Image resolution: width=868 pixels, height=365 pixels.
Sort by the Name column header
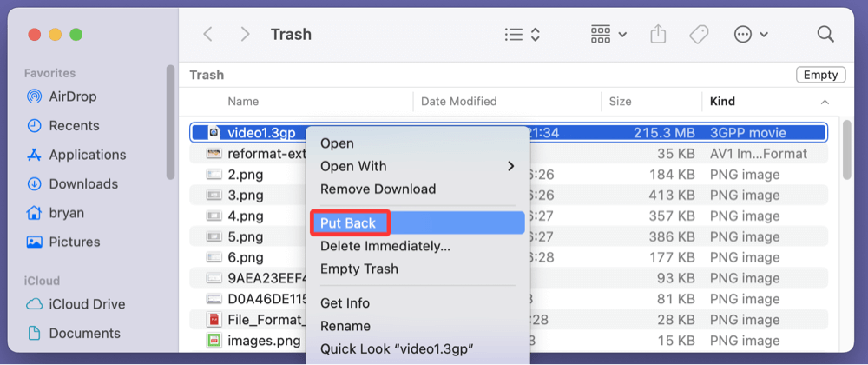(243, 102)
